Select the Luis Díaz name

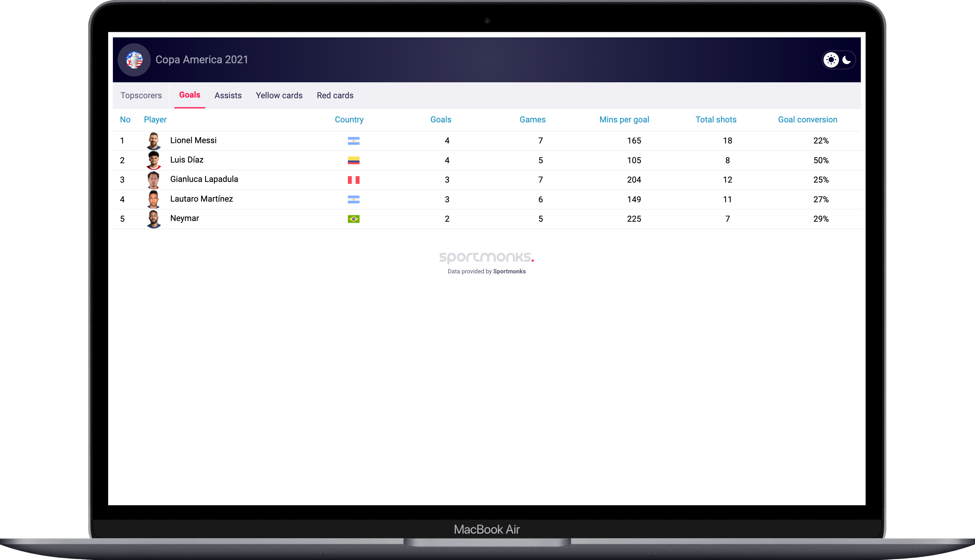pos(187,160)
